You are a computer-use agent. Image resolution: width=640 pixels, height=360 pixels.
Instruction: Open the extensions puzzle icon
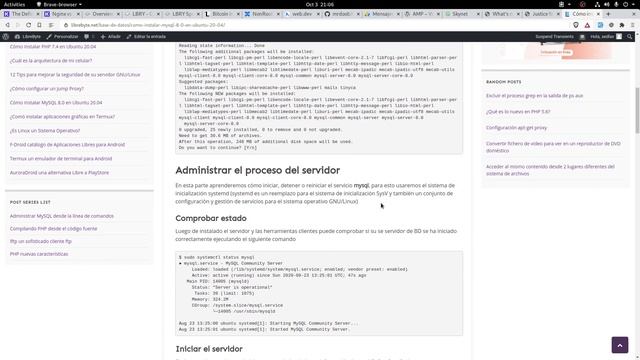click(622, 25)
